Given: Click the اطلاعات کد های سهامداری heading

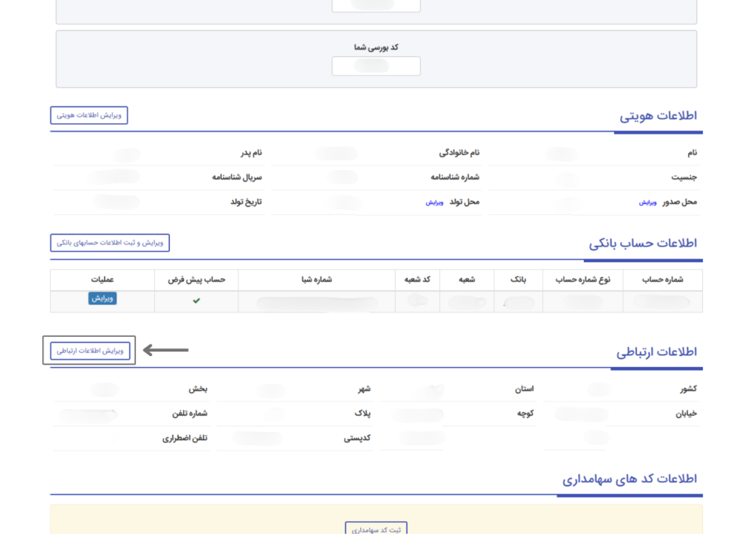Looking at the screenshot, I should coord(629,479).
